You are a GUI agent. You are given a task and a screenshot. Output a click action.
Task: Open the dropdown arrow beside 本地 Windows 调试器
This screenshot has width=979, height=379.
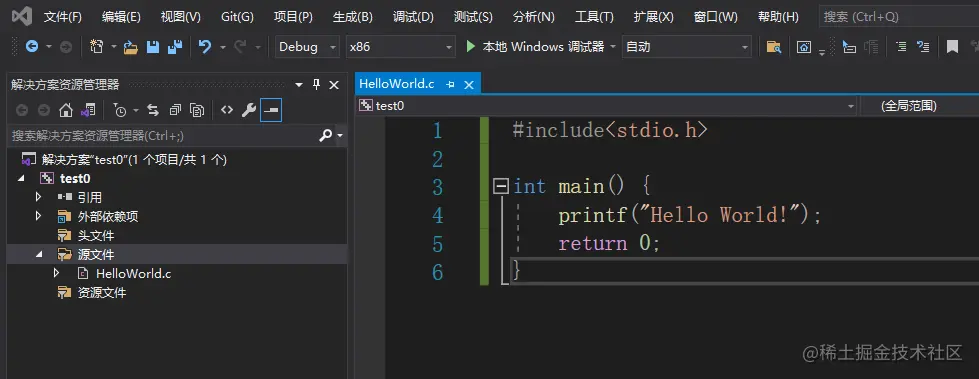(x=612, y=47)
